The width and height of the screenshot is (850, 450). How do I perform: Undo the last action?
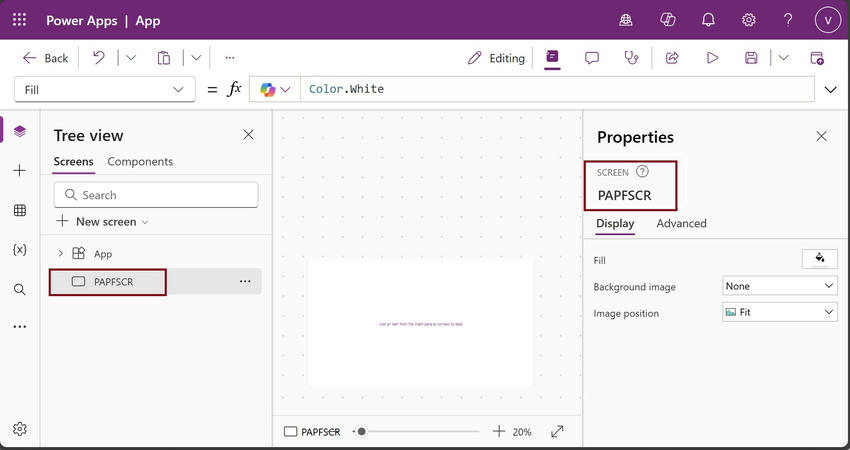[x=99, y=57]
